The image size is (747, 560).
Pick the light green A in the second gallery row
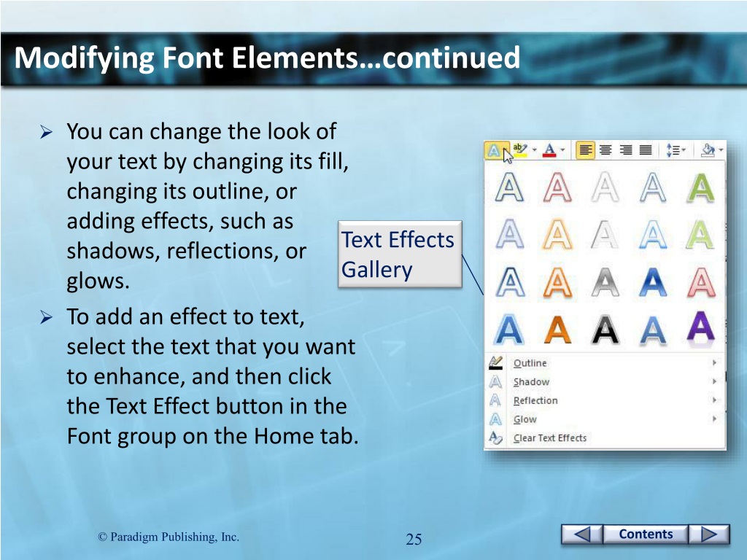pyautogui.click(x=700, y=234)
